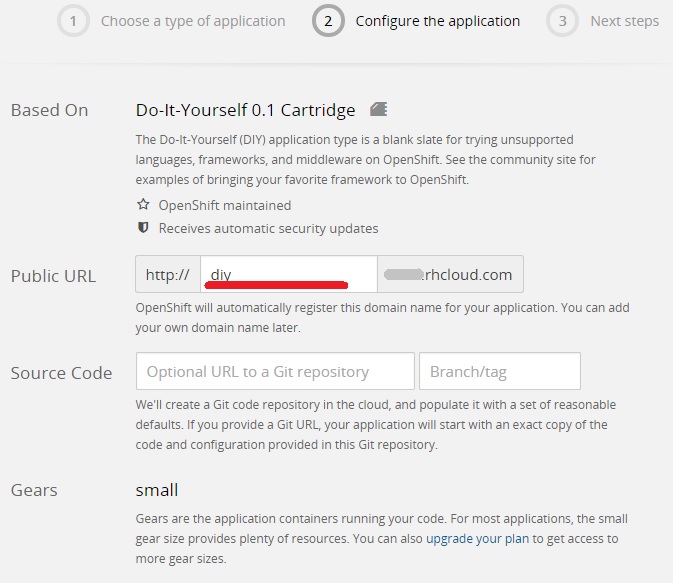Click the cartridge icon beside Do-It-Yourself title
This screenshot has height=583, width=673.
pyautogui.click(x=378, y=109)
